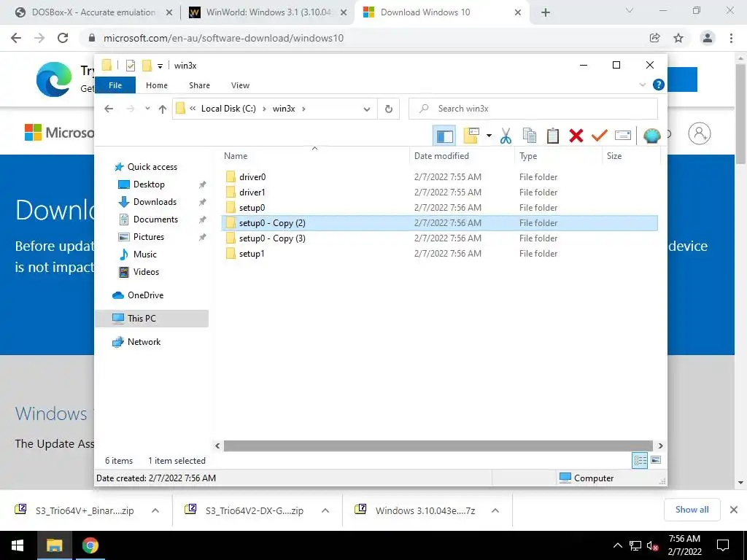Click the horizontal scrollbar in file list
Image resolution: width=747 pixels, height=560 pixels.
tap(438, 446)
